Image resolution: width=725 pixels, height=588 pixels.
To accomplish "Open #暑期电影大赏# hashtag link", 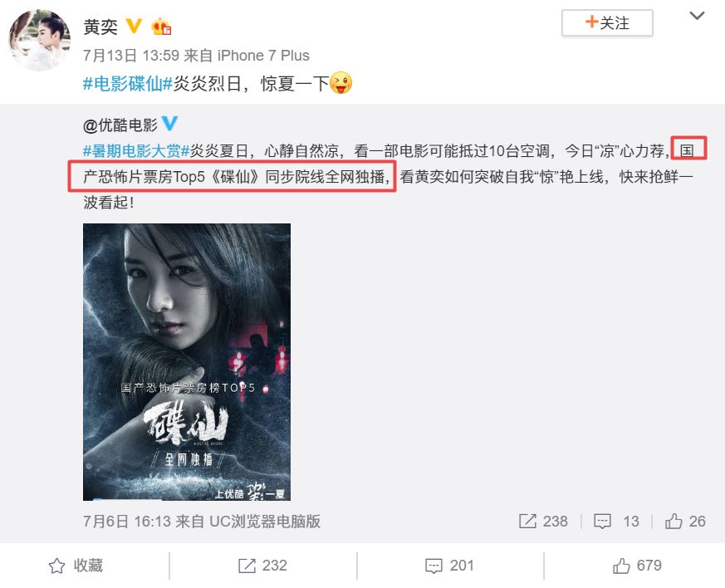I will click(x=136, y=150).
